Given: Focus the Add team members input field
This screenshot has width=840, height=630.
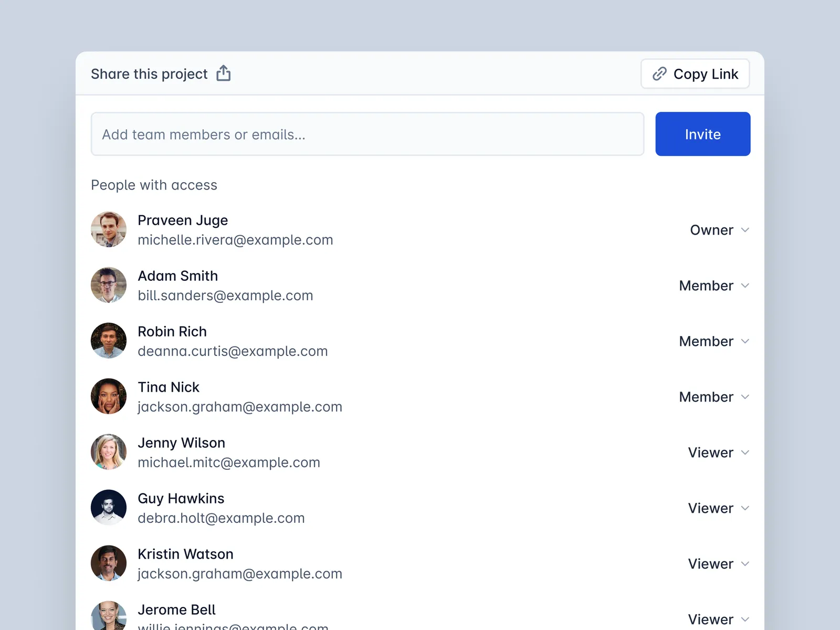Looking at the screenshot, I should coord(367,134).
